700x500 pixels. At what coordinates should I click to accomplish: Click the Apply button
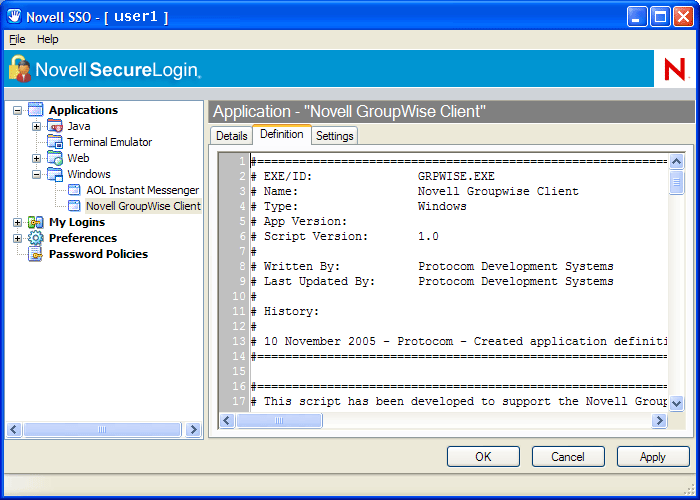pyautogui.click(x=653, y=457)
